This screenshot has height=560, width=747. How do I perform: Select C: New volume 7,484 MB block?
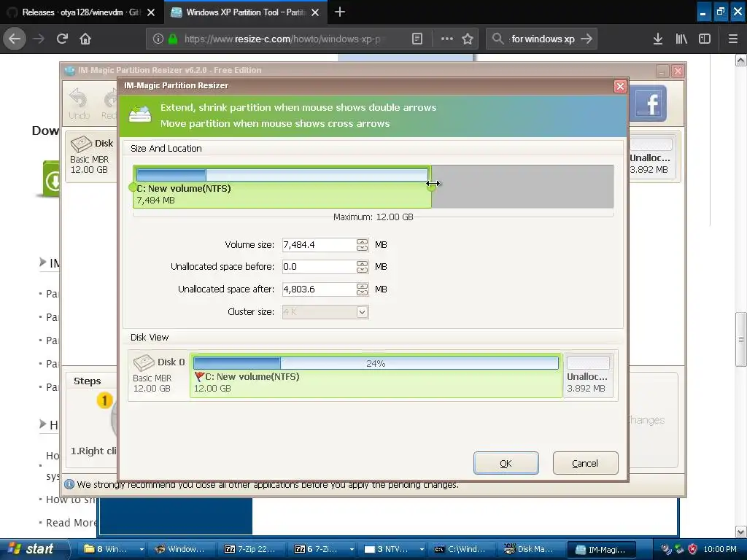tap(282, 187)
